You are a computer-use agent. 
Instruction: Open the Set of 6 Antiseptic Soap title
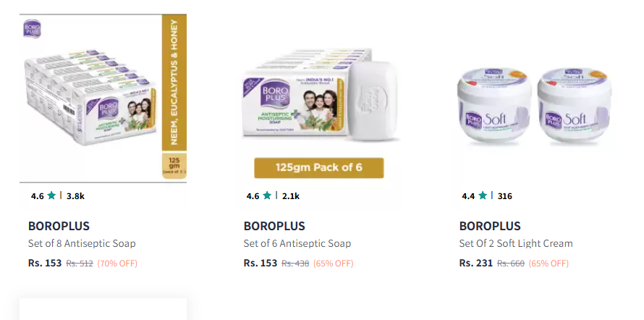[297, 243]
